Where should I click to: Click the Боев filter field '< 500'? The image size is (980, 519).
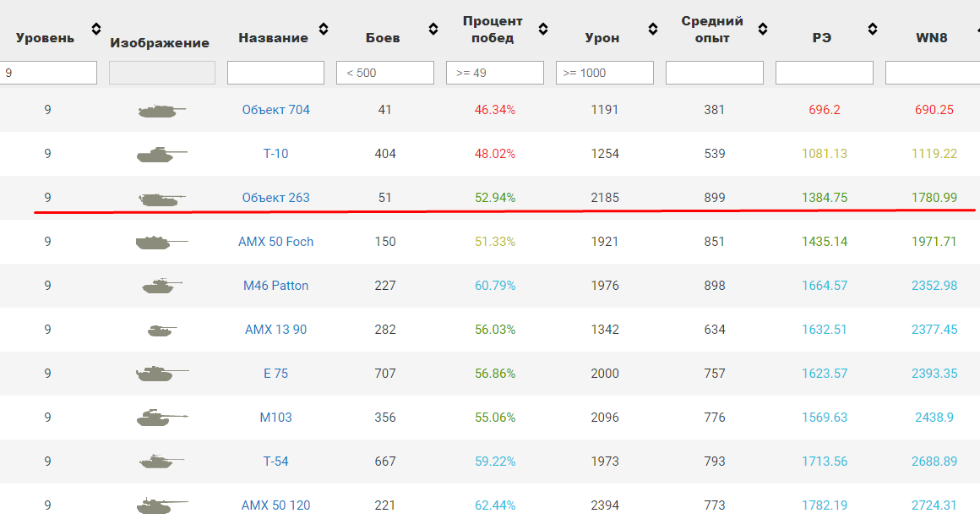point(385,73)
